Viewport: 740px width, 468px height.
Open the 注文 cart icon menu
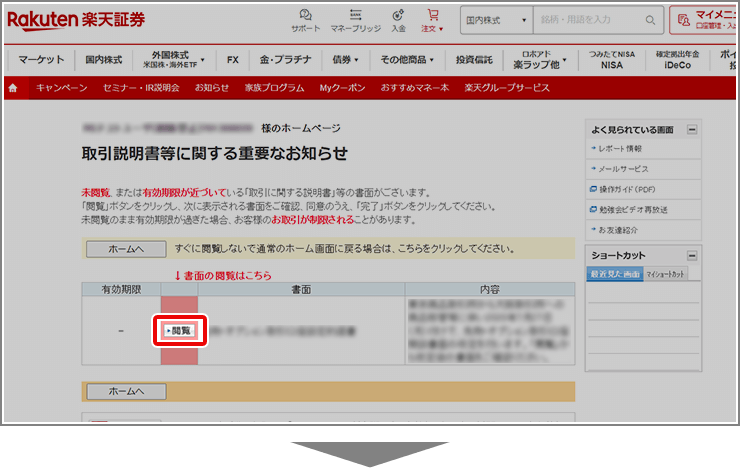pyautogui.click(x=432, y=21)
